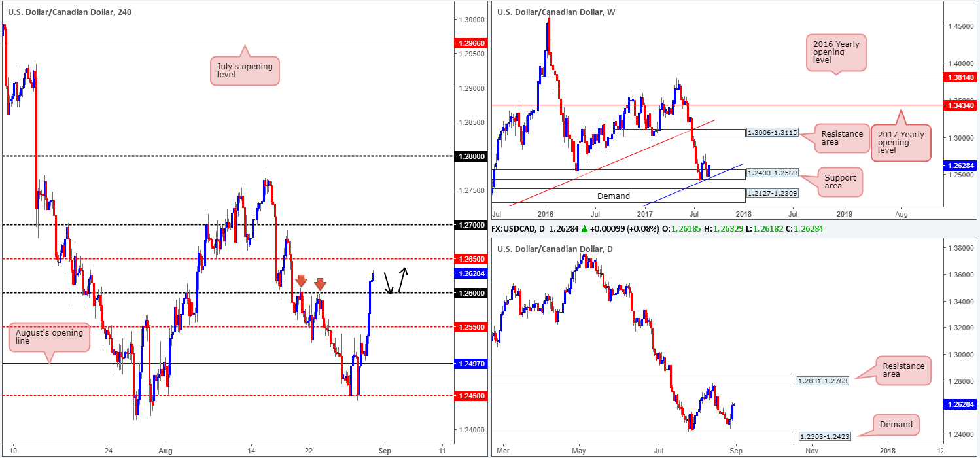Click Nov on the daily time axis

click(x=811, y=451)
